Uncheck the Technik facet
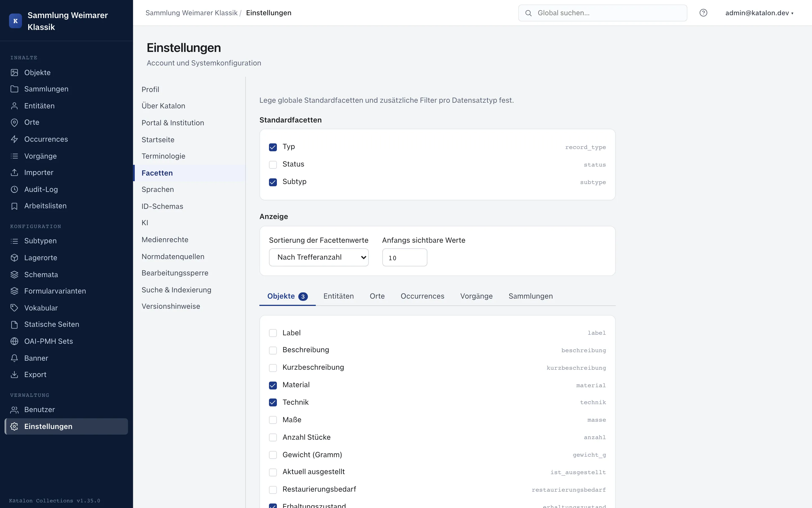 point(273,402)
